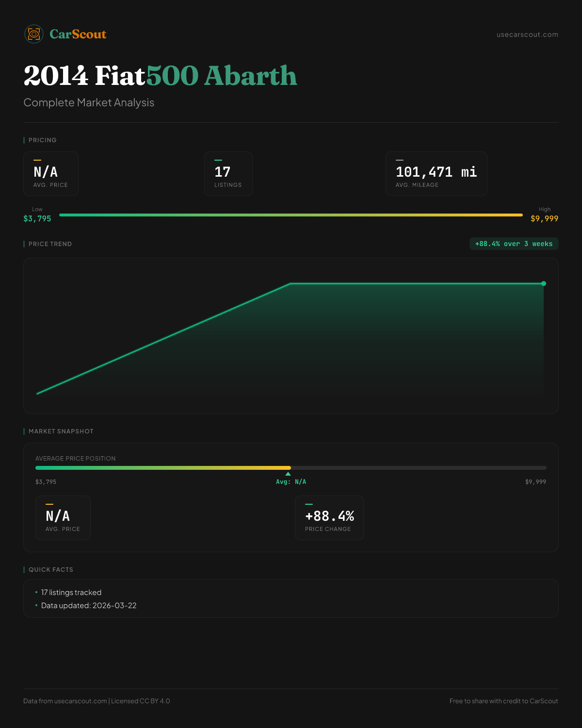Click the +88.4% over 3 weeks badge

[514, 244]
